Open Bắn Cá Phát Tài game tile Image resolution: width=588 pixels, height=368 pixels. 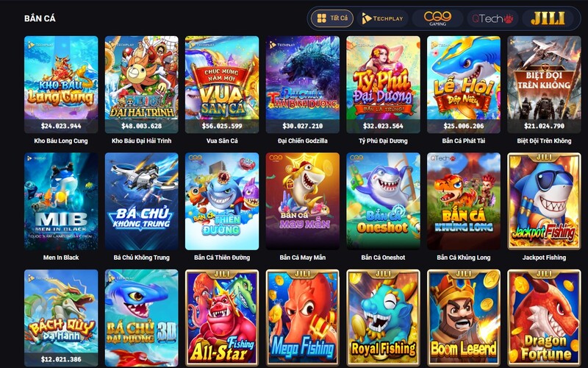coord(464,85)
